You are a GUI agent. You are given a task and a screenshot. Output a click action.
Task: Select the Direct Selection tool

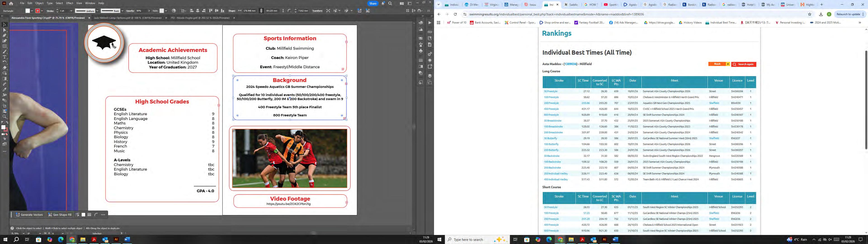(4, 30)
